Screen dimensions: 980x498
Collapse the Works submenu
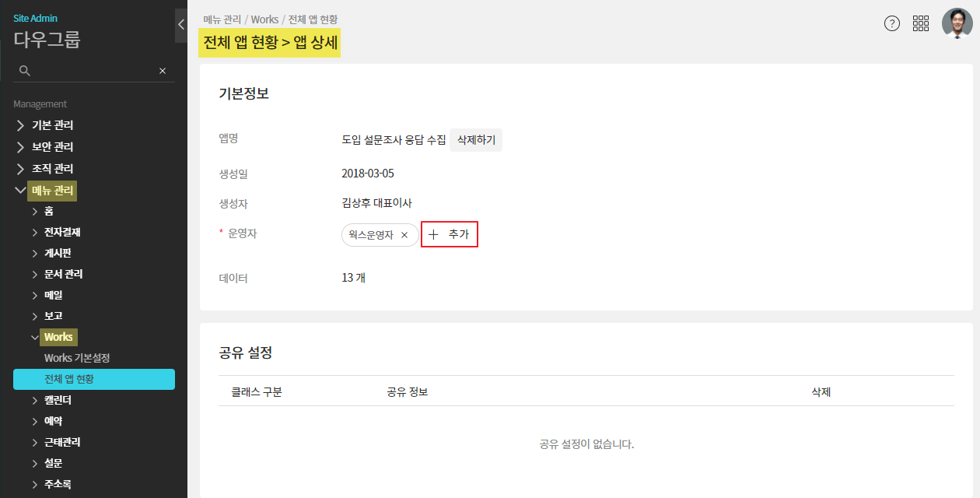pyautogui.click(x=34, y=338)
